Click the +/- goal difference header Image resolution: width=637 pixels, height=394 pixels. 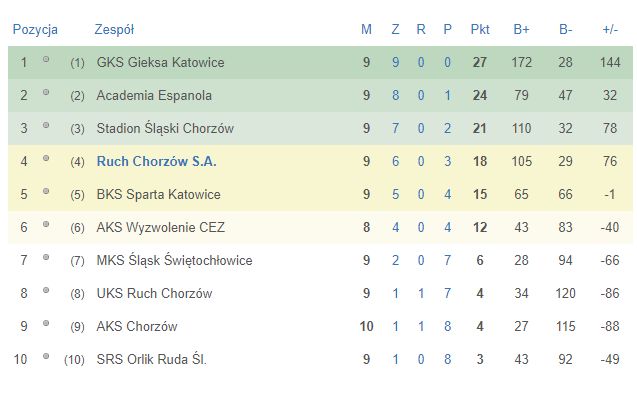[x=610, y=29]
